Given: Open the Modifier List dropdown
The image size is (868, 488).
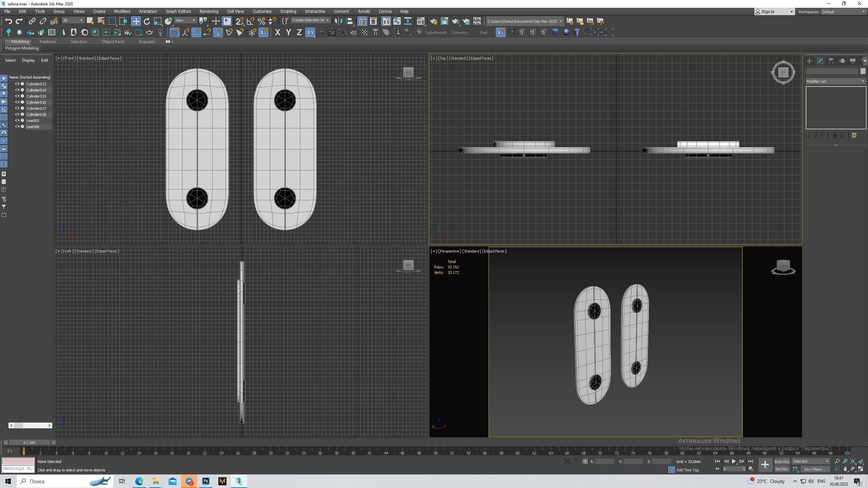Looking at the screenshot, I should click(835, 81).
